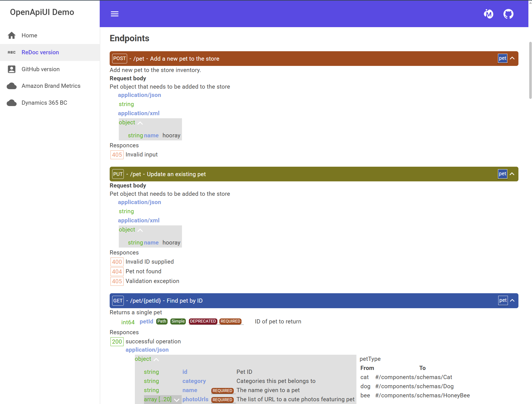Viewport: 532px width, 404px height.
Task: Select ReDoc version in the sidebar
Action: point(40,52)
